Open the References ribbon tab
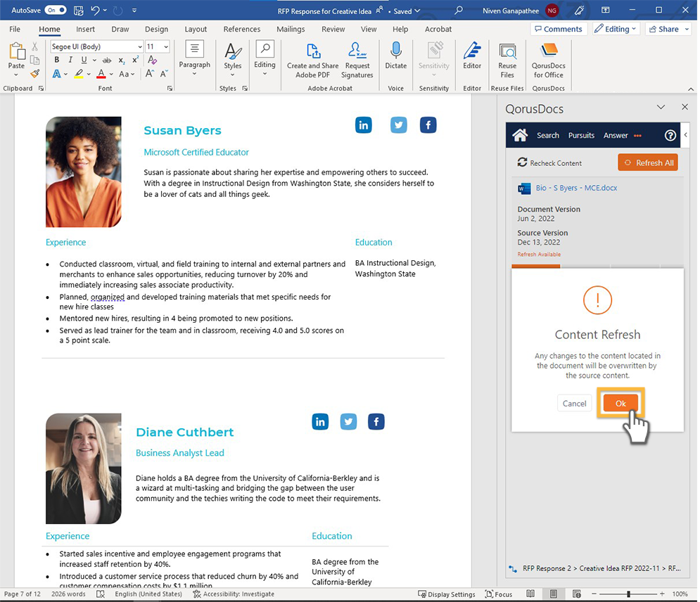The width and height of the screenshot is (700, 602). coord(242,29)
